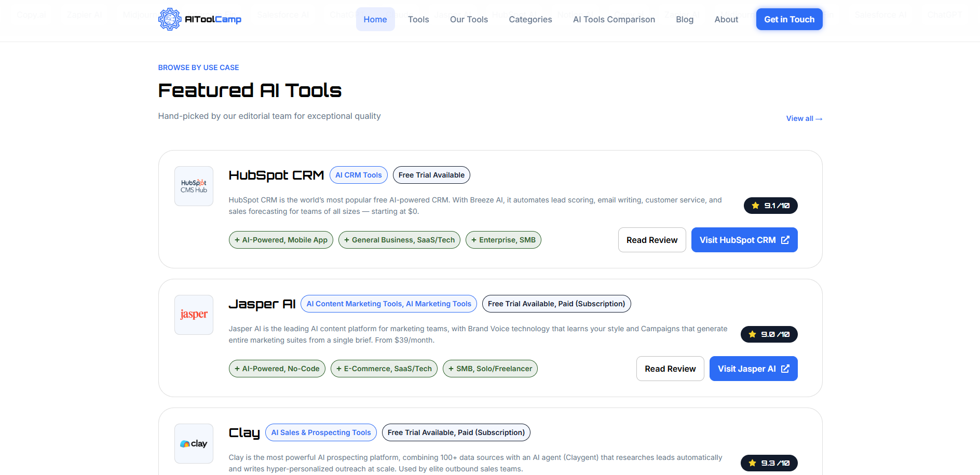Go to the Home nav item
Image resolution: width=980 pixels, height=475 pixels.
[x=375, y=19]
